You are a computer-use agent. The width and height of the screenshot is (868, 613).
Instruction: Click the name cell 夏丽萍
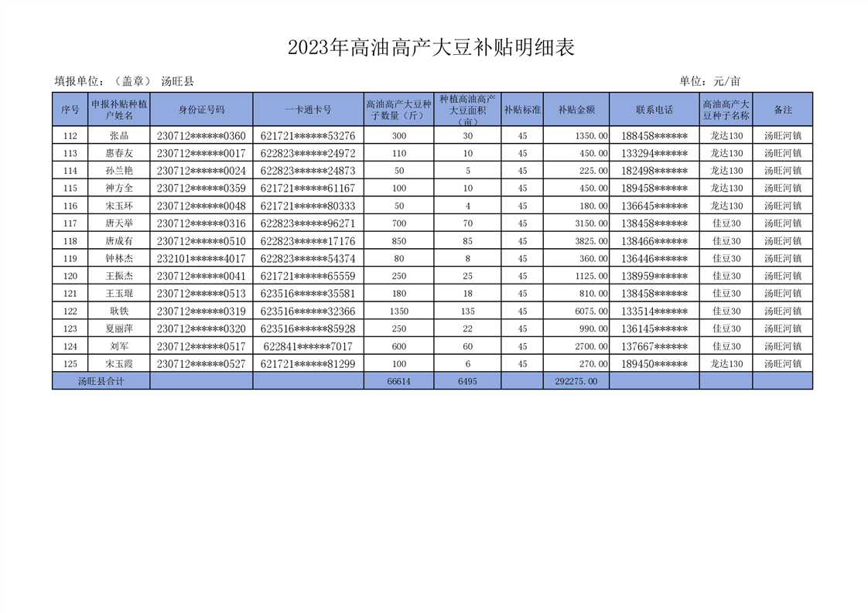pos(119,329)
